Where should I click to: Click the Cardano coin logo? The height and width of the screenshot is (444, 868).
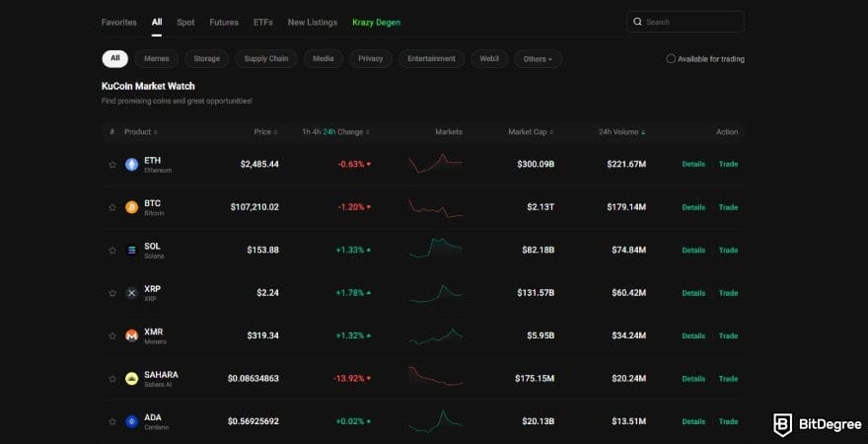(x=132, y=422)
